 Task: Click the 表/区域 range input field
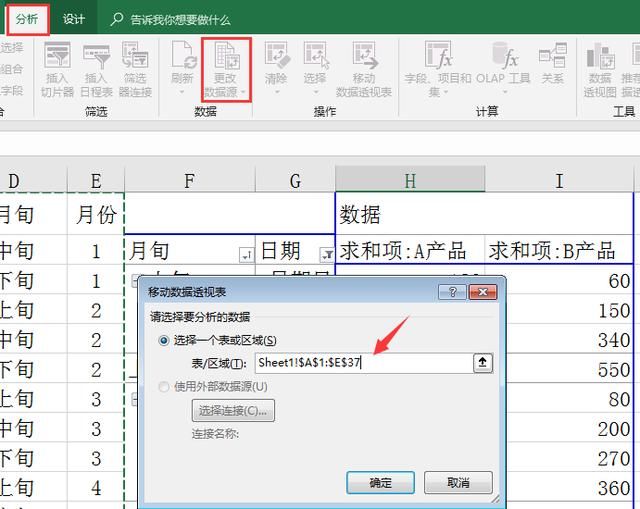pos(364,363)
